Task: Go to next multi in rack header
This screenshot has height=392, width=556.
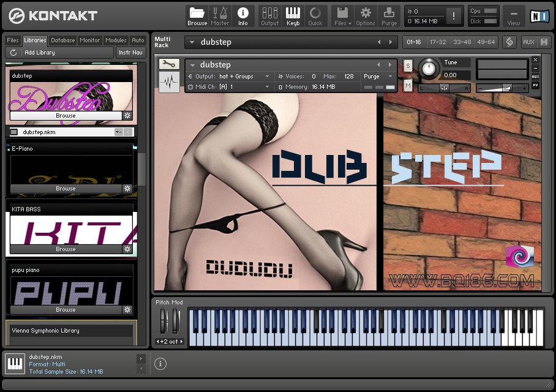Action: click(x=391, y=42)
